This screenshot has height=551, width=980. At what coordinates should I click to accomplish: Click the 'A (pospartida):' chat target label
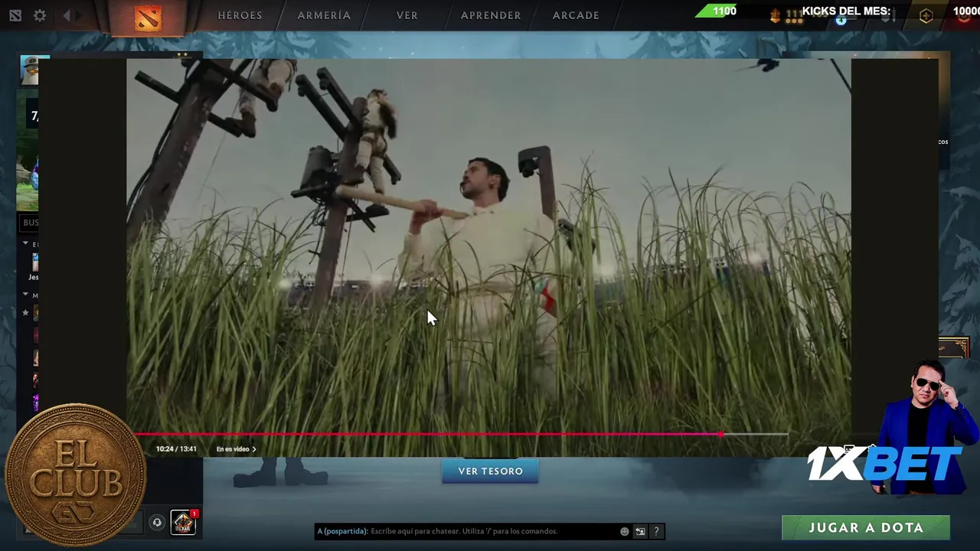click(x=342, y=531)
